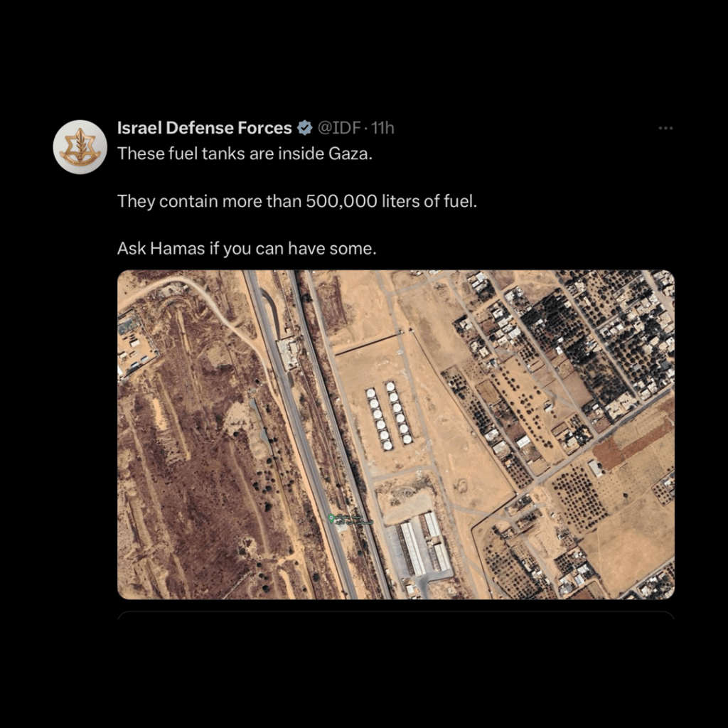Click the blue verified badge
Viewport: 728px width, 728px height.
(304, 128)
